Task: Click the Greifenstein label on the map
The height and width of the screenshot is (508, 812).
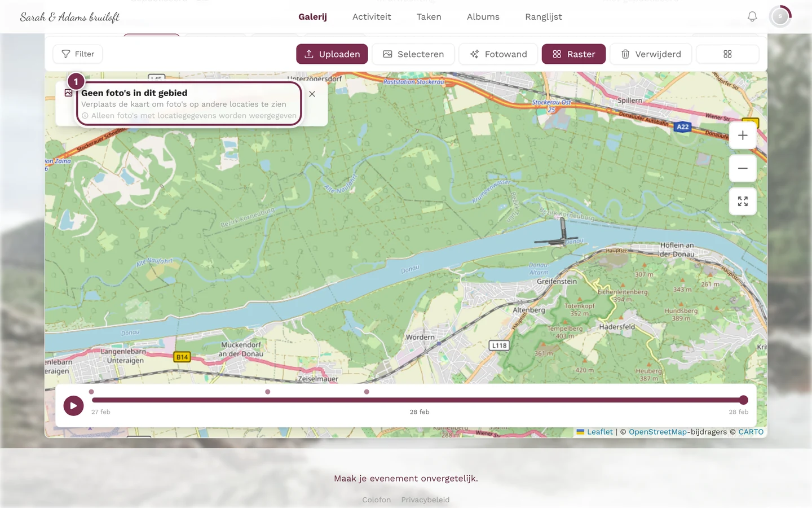Action: click(x=557, y=281)
